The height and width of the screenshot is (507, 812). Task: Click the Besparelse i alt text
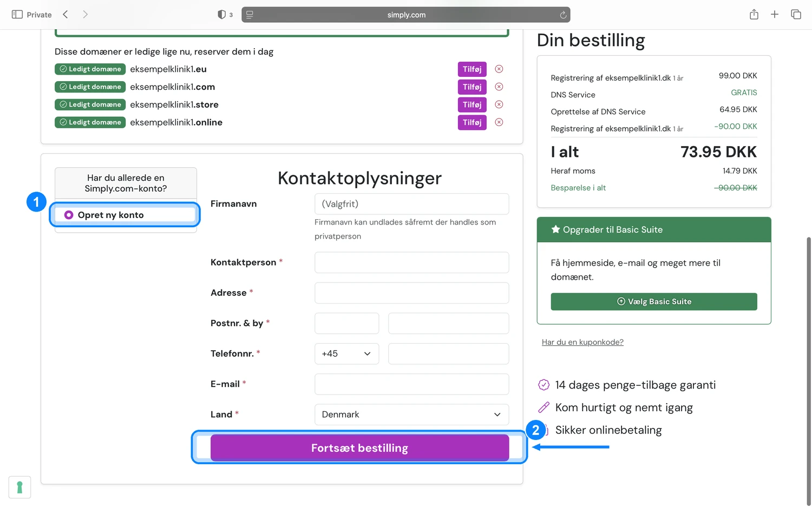[578, 188]
